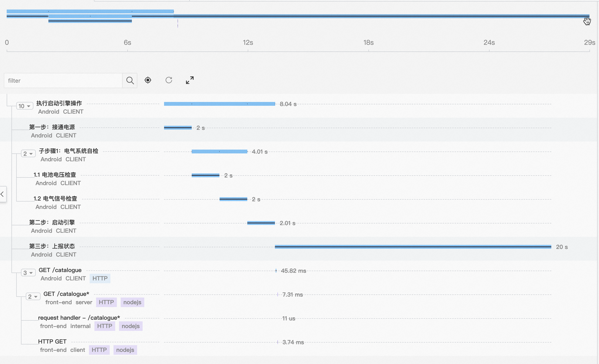This screenshot has width=599, height=364.
Task: Select the 第一步：接通电源 span
Action: pyautogui.click(x=52, y=127)
